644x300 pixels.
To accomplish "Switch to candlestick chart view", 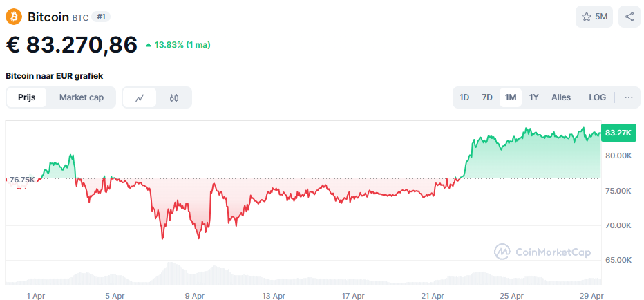I will pos(173,98).
